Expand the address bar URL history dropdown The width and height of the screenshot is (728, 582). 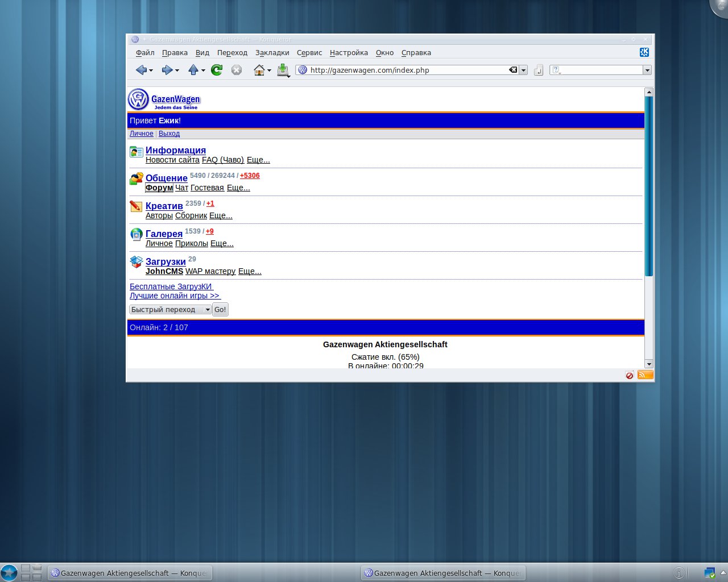tap(523, 70)
